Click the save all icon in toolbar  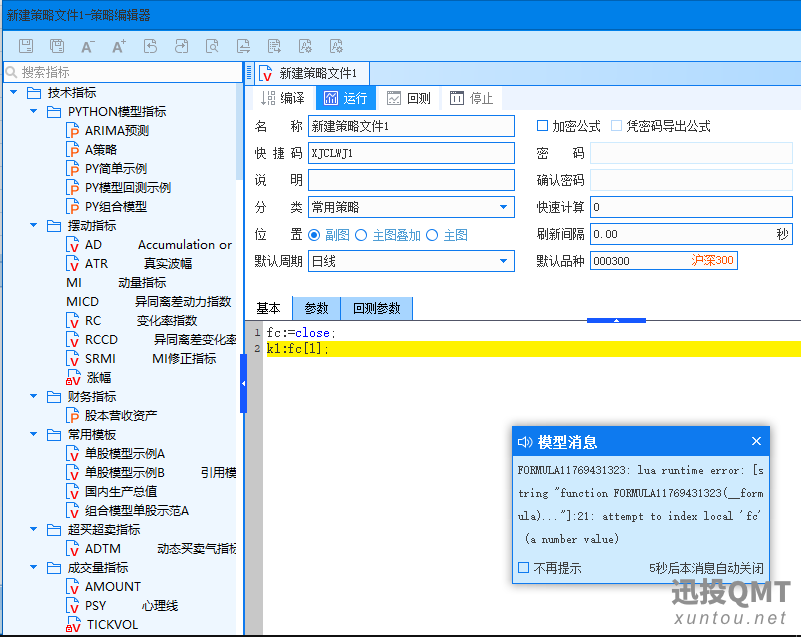coord(58,46)
